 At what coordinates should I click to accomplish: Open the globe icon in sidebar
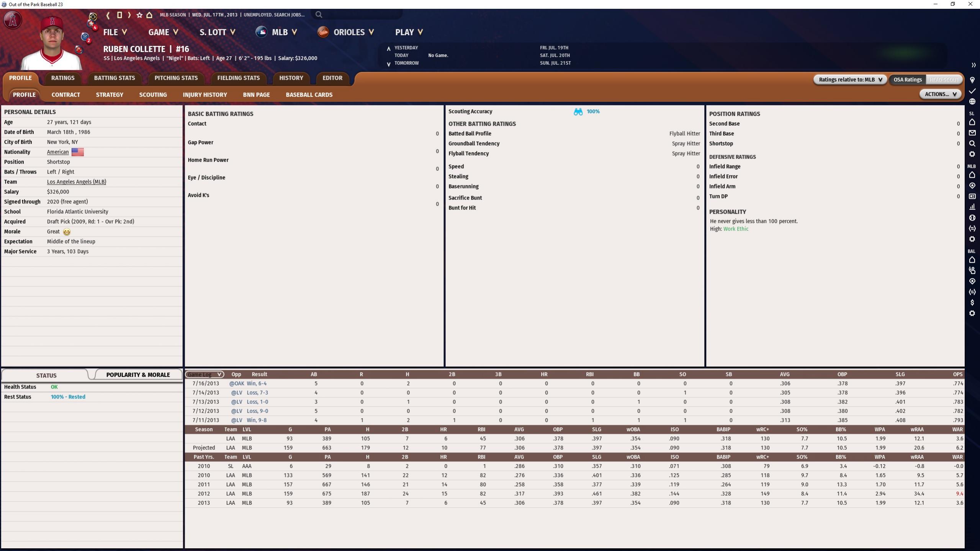coord(972,101)
